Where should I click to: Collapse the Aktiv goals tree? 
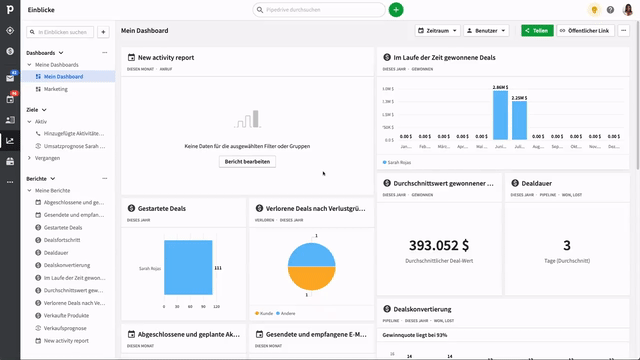tap(29, 122)
